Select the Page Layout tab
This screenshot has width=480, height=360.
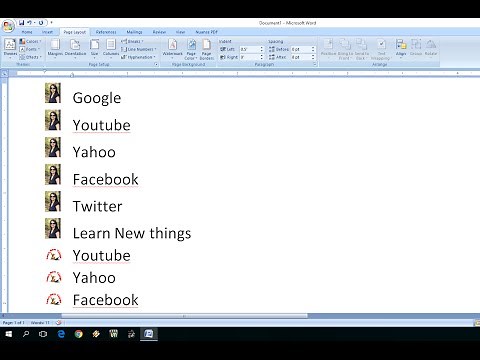[75, 32]
